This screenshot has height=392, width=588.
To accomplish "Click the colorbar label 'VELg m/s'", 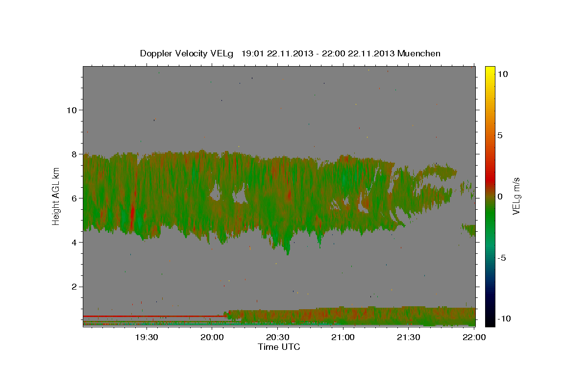I will coord(516,196).
